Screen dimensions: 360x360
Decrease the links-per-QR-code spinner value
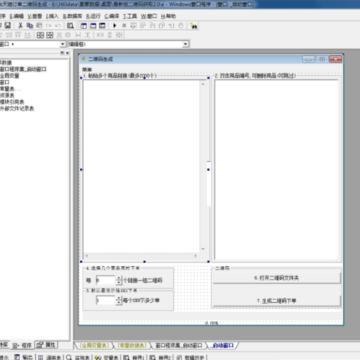click(x=118, y=283)
